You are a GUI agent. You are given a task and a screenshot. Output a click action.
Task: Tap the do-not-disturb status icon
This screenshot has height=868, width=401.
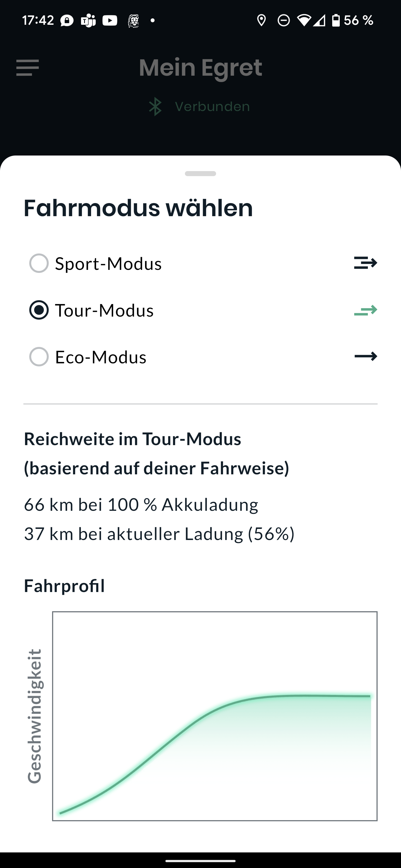tap(284, 21)
